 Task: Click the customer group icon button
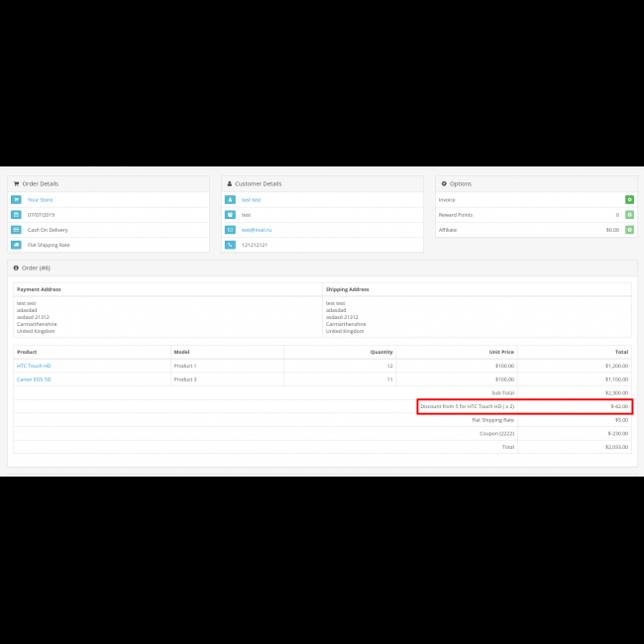[x=230, y=214]
